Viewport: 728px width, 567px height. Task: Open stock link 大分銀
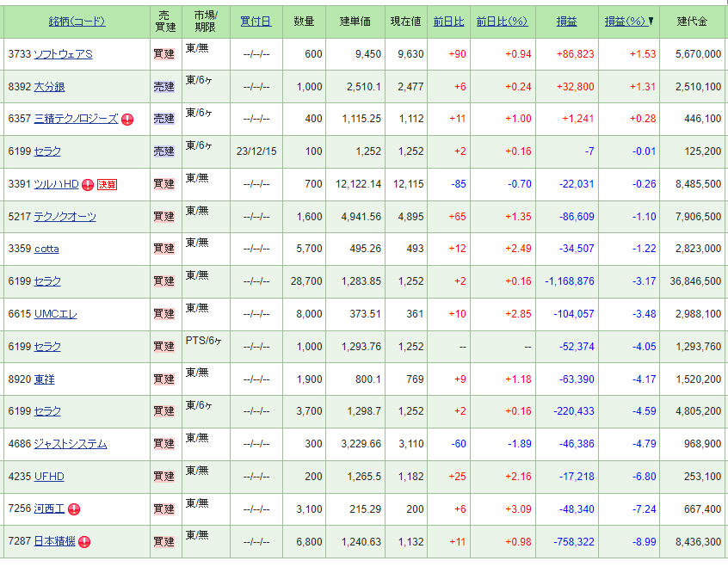tap(49, 87)
